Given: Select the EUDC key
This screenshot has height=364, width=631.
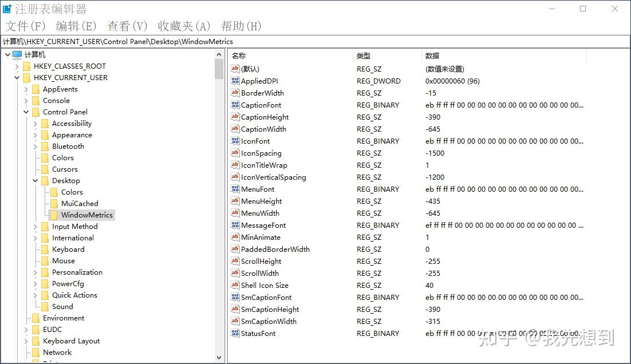Looking at the screenshot, I should 52,330.
